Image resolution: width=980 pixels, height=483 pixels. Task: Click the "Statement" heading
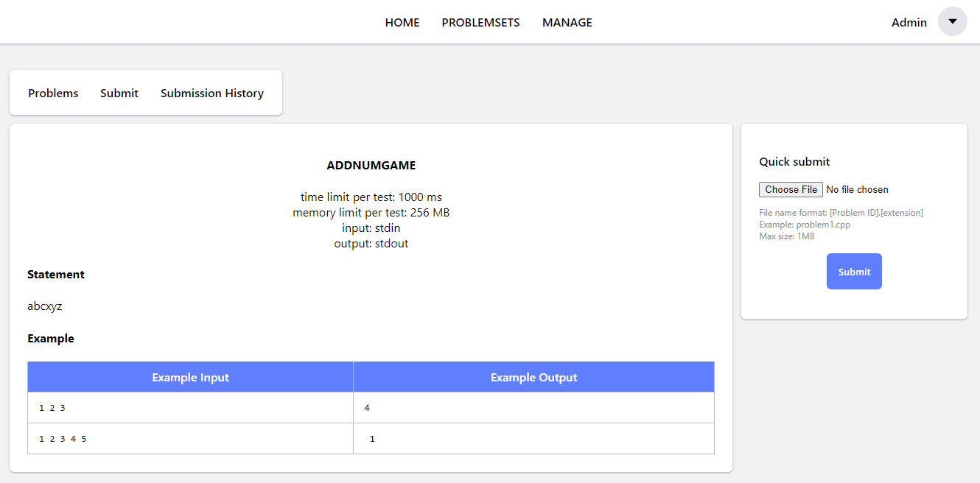[x=56, y=274]
